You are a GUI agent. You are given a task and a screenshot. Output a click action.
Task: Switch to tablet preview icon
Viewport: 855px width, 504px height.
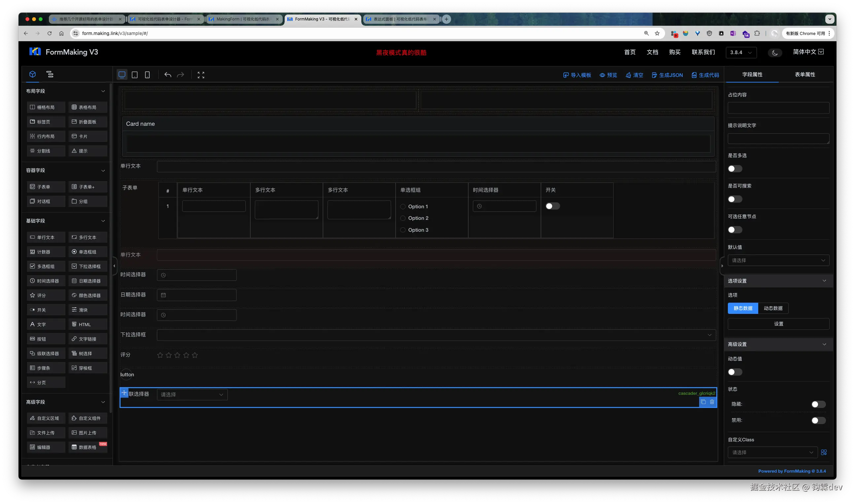click(134, 75)
